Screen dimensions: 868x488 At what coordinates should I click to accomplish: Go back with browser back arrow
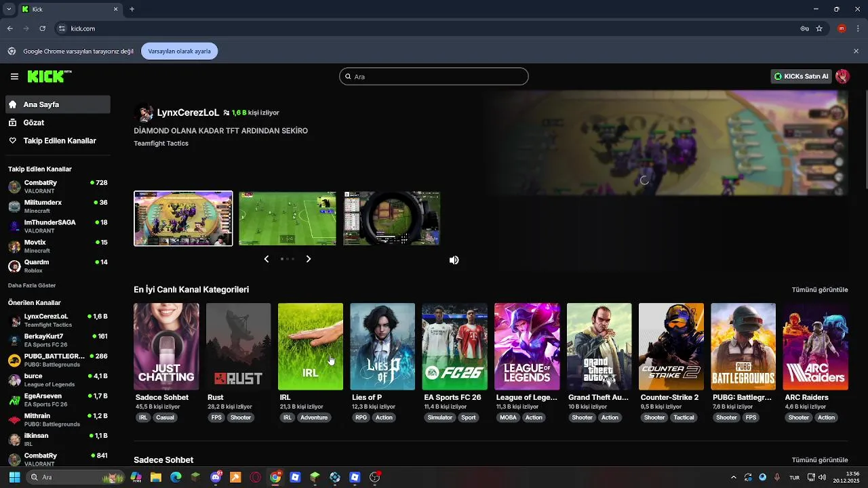(x=10, y=28)
